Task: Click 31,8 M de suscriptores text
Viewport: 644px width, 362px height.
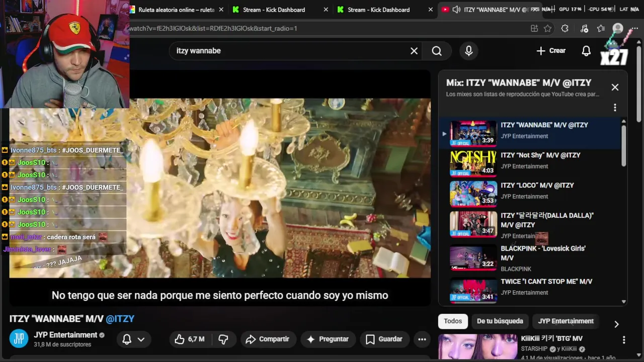Action: [62, 345]
